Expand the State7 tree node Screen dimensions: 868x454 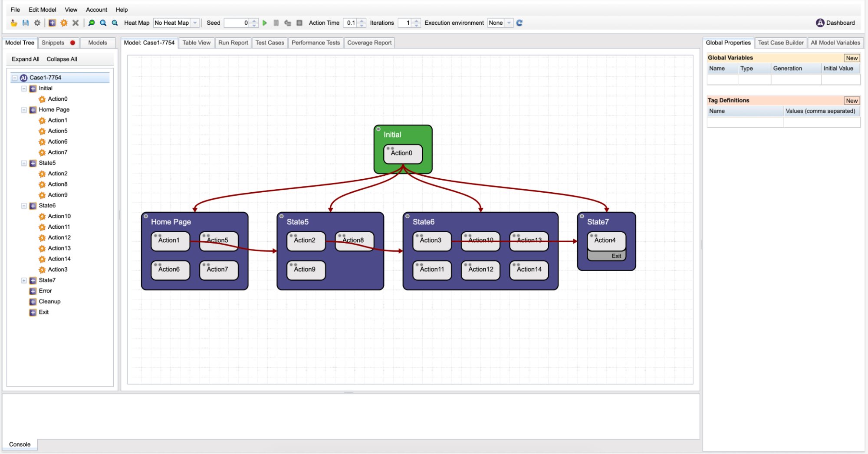point(24,280)
